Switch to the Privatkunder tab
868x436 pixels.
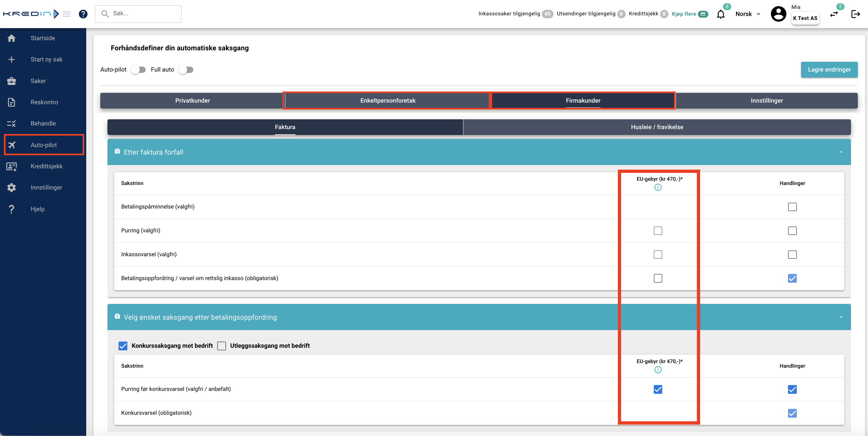(x=192, y=100)
